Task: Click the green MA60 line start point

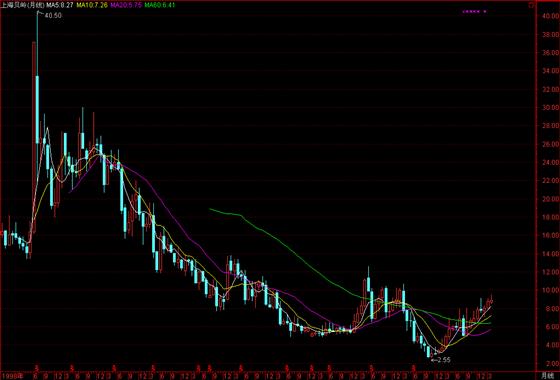Action: 210,209
